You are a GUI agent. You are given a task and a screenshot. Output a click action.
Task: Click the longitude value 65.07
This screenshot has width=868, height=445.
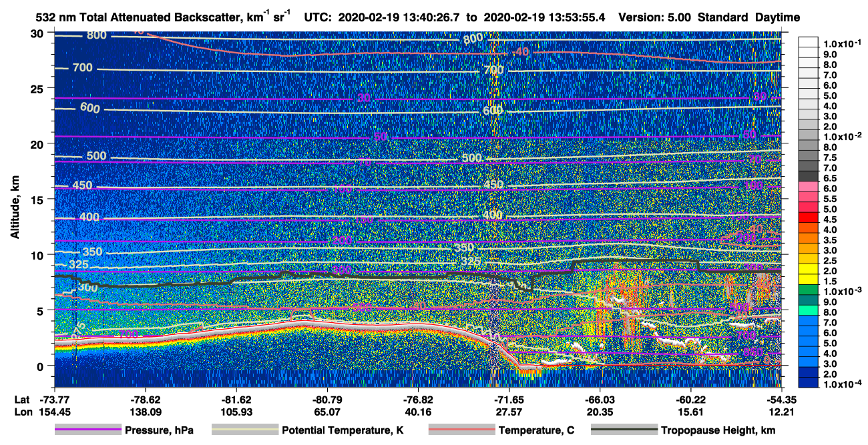[x=327, y=412]
